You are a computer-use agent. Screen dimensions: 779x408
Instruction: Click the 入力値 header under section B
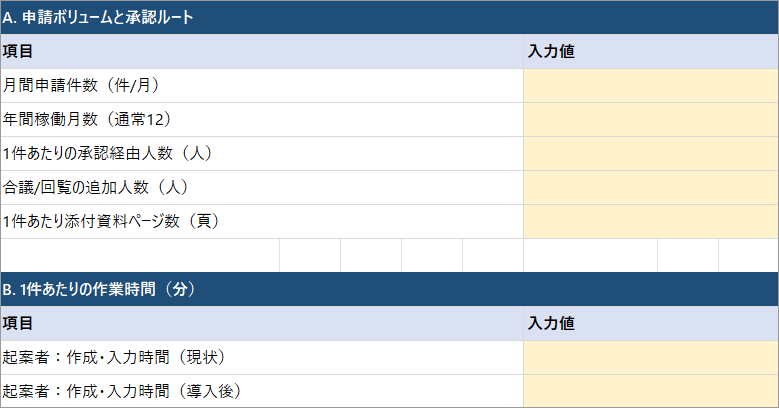coord(550,324)
